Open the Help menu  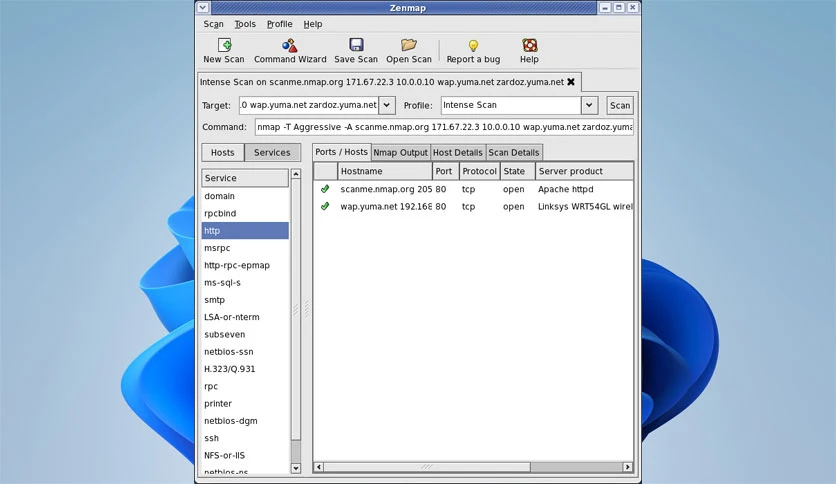coord(312,24)
